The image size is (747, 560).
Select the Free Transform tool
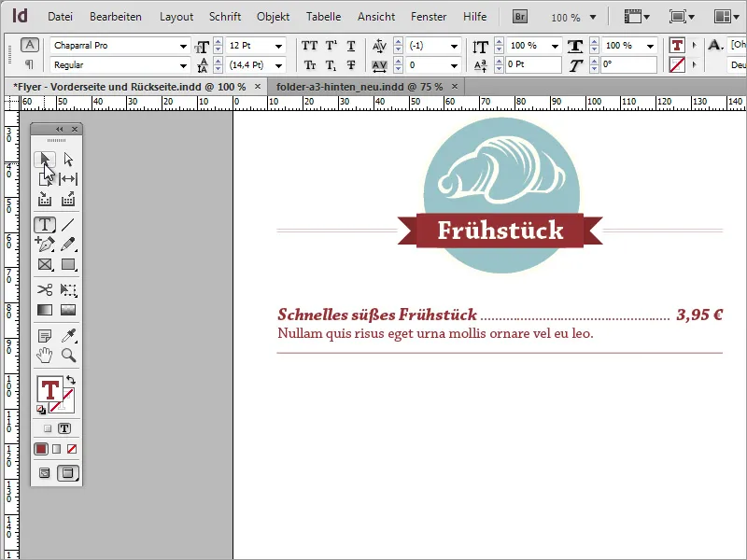point(68,289)
